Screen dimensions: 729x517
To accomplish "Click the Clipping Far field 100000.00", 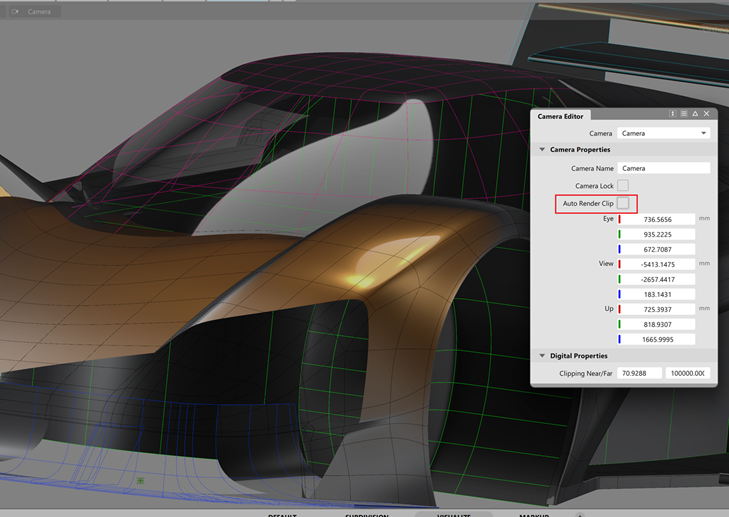I will (688, 373).
